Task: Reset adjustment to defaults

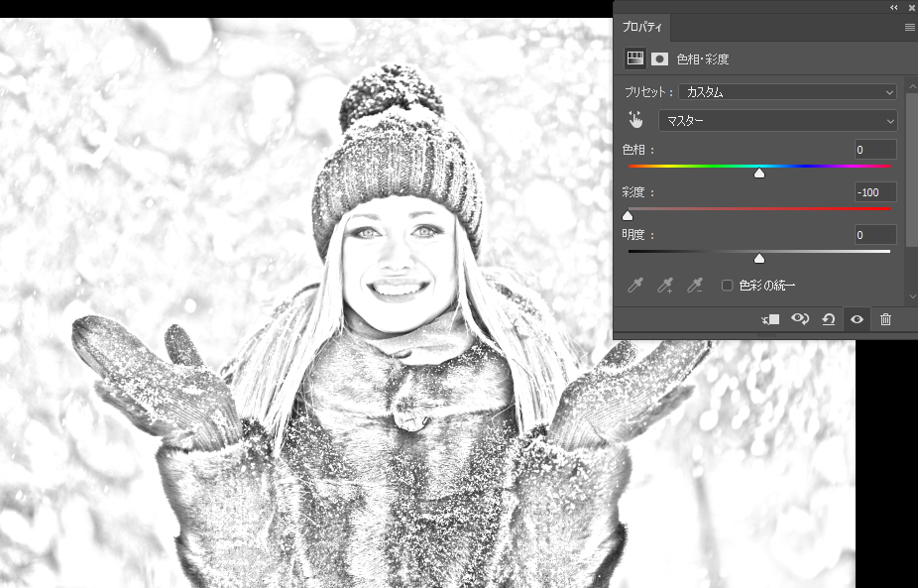Action: (828, 319)
